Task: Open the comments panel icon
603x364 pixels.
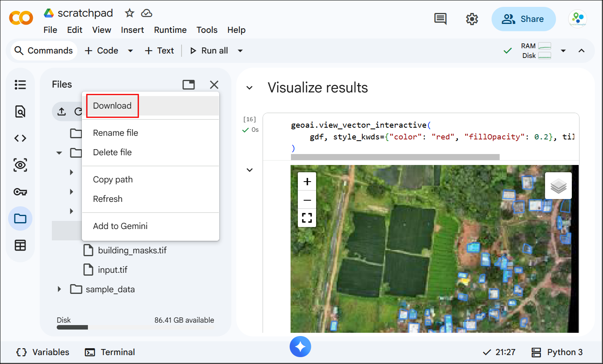Action: tap(440, 19)
